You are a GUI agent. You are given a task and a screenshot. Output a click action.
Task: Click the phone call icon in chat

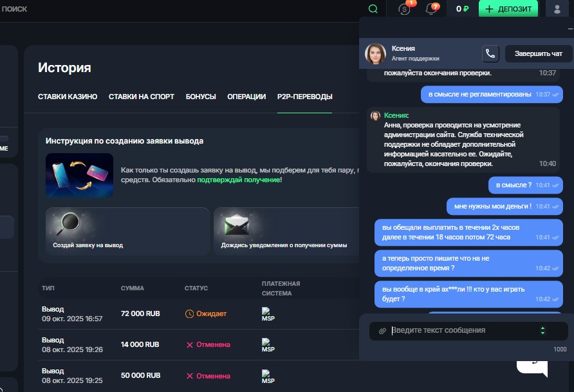[490, 54]
